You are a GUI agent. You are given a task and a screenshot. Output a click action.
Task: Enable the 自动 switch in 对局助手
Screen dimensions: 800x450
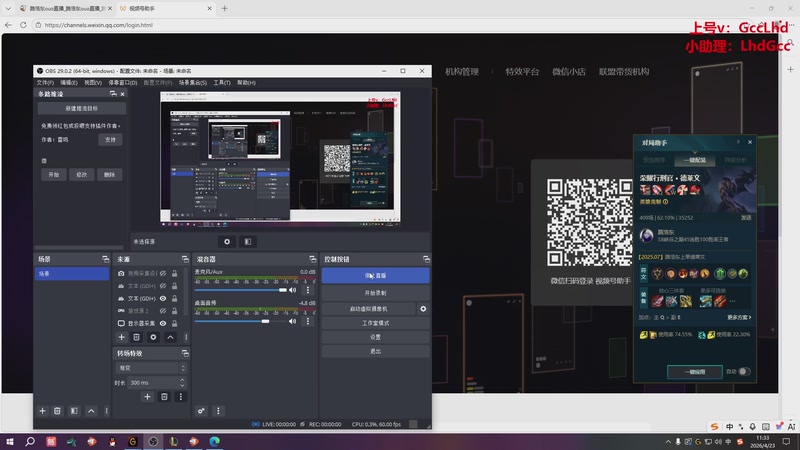click(744, 371)
